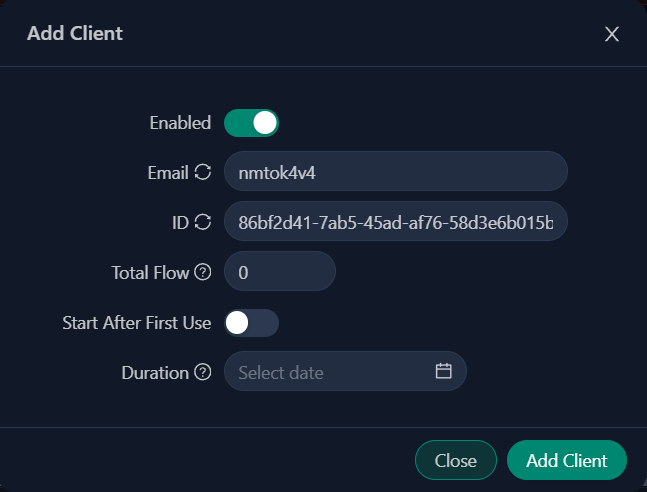Click the Total Flow help question icon
This screenshot has width=647, height=492.
[203, 272]
